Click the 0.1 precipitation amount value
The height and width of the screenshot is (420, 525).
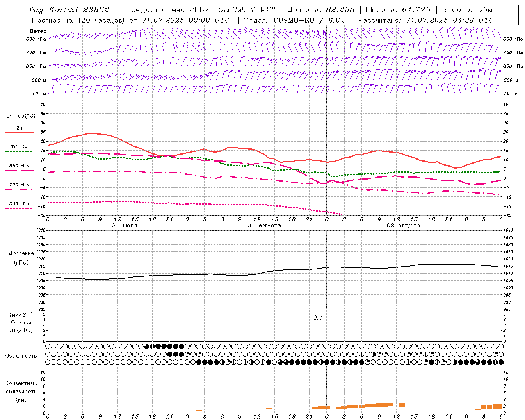point(318,317)
